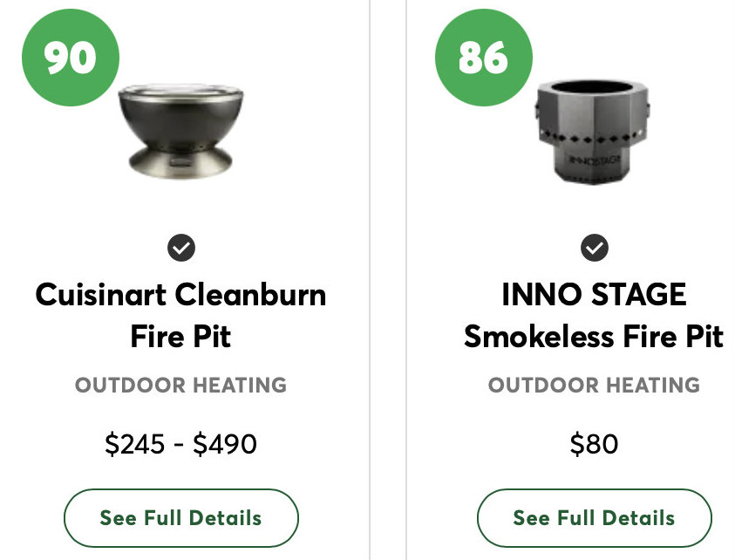Click 'Cuisinart Cleanburn' first title line
This screenshot has width=735, height=560.
181,295
